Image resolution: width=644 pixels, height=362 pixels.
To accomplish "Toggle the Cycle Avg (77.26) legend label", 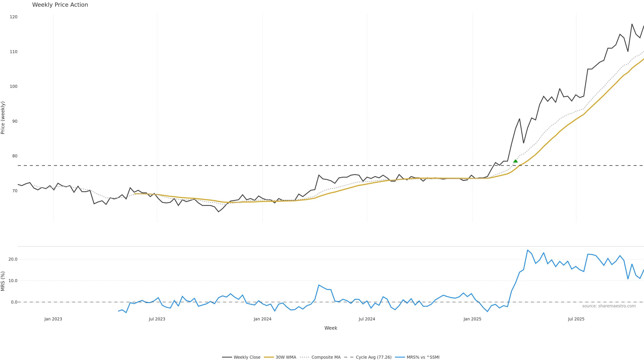I will [373, 357].
